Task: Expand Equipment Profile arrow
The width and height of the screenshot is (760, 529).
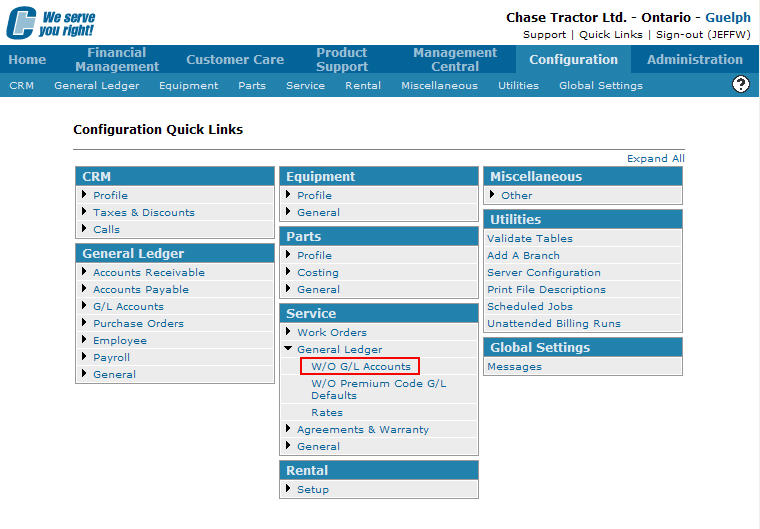Action: pyautogui.click(x=288, y=194)
